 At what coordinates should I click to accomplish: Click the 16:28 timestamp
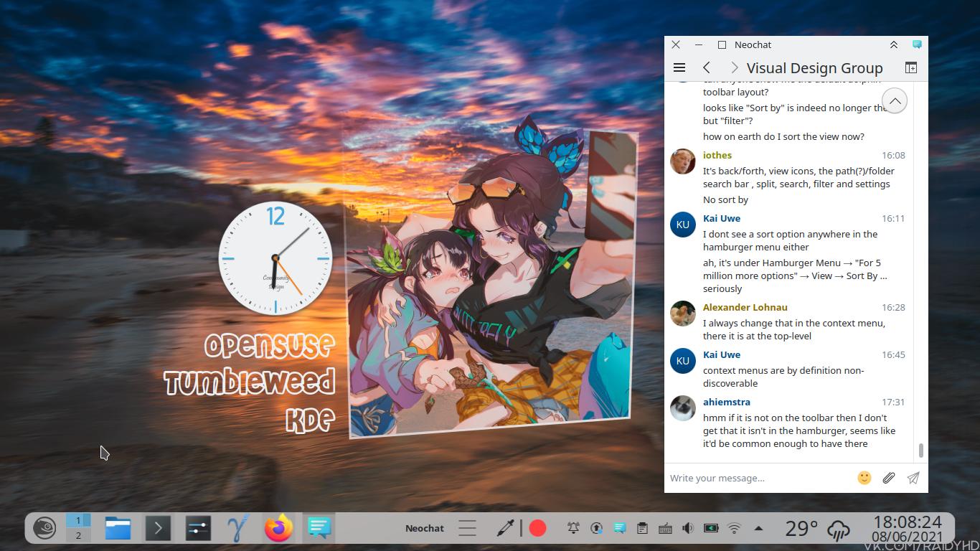click(893, 307)
